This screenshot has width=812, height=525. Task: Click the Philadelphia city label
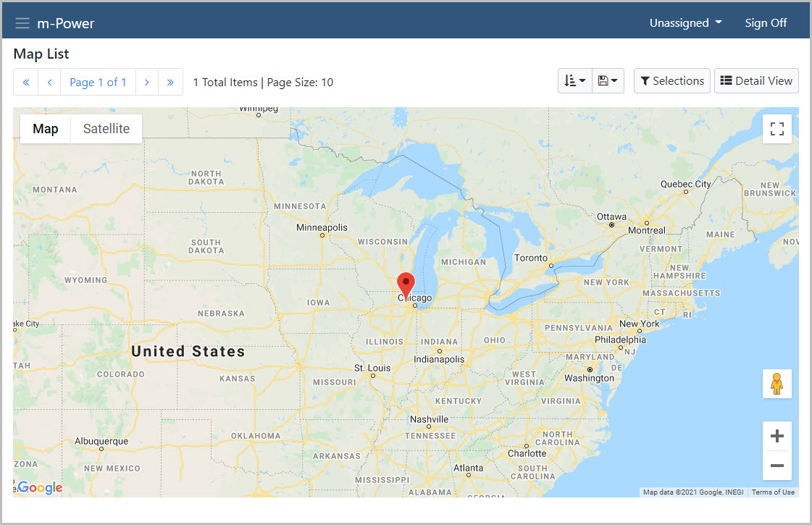click(x=620, y=340)
